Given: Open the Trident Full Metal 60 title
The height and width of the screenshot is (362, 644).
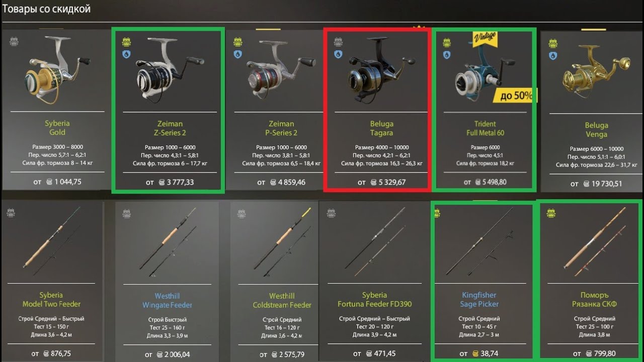Looking at the screenshot, I should tap(485, 128).
